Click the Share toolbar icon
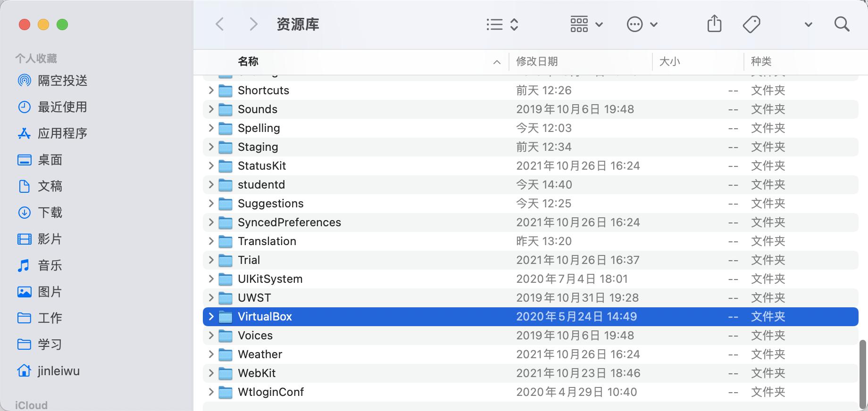868x411 pixels. click(x=714, y=24)
